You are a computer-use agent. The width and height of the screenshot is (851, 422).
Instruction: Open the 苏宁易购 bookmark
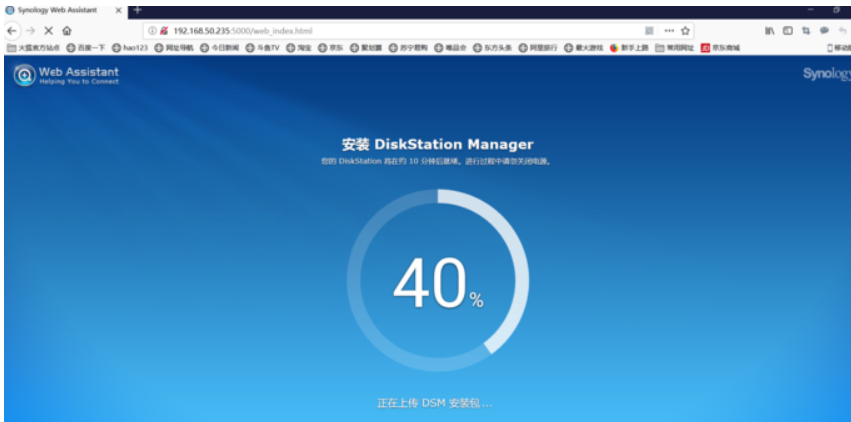tap(408, 48)
